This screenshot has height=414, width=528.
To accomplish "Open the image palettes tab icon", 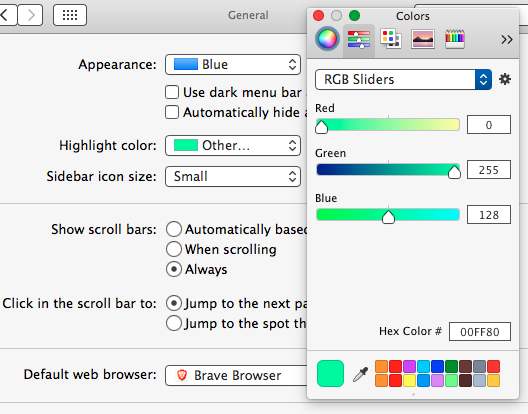I will click(423, 39).
